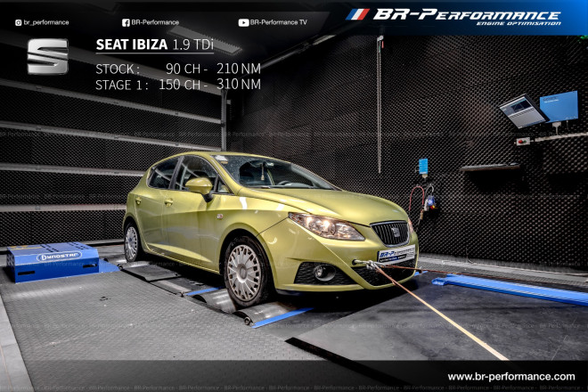Select the SEAT IBIZA 1.9 TDi title

coord(155,45)
